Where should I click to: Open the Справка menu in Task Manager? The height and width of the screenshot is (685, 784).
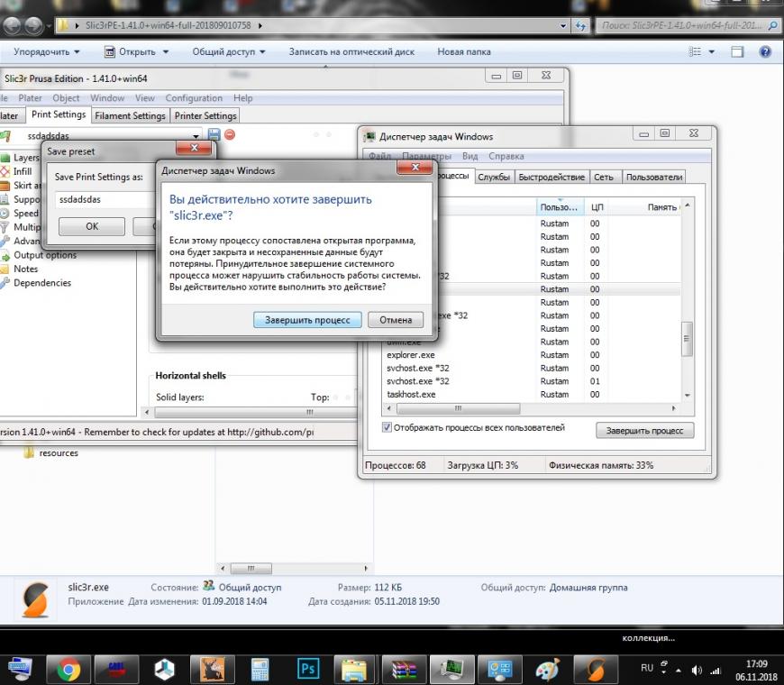tap(506, 156)
